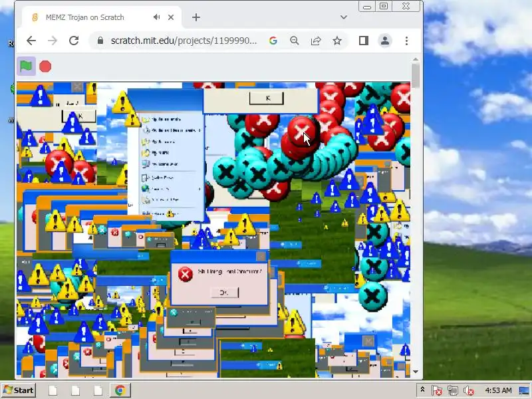The height and width of the screenshot is (399, 532).
Task: Close the MEMZ Trojan on Scratch tab
Action: point(171,17)
